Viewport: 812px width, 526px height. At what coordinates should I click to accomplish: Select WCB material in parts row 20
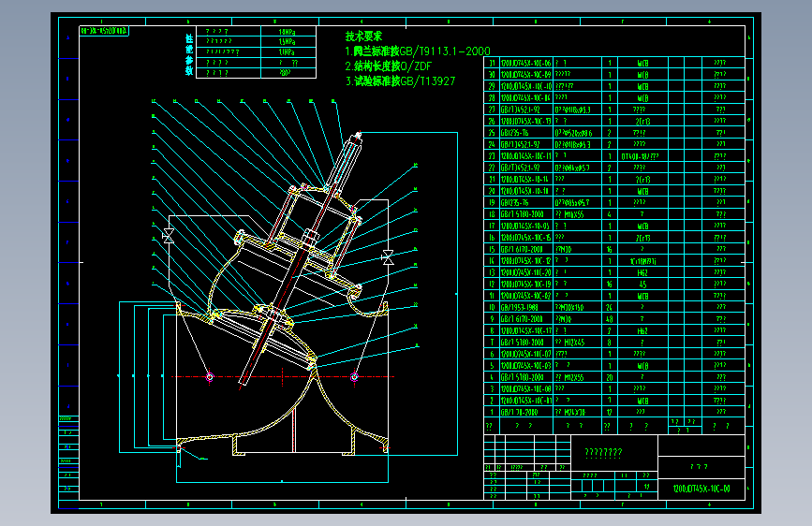click(642, 191)
